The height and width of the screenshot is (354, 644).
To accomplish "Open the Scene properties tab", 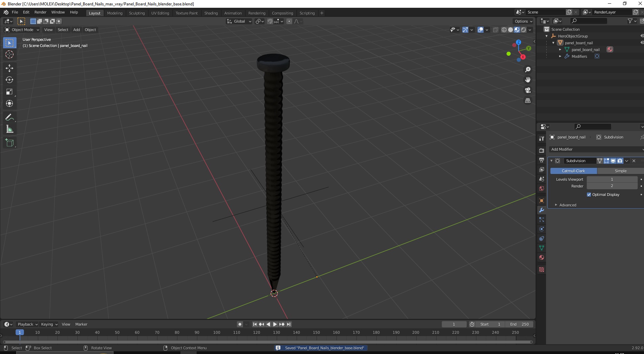I will click(542, 179).
